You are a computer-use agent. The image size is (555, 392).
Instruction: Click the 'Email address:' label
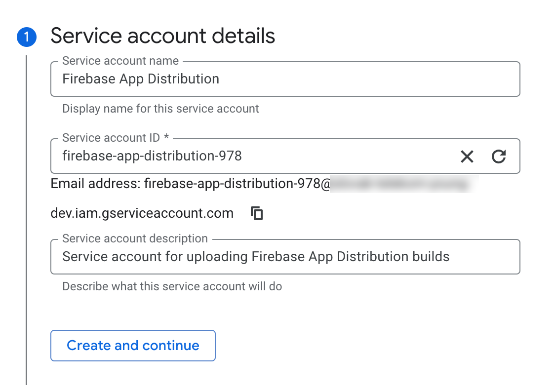point(95,184)
